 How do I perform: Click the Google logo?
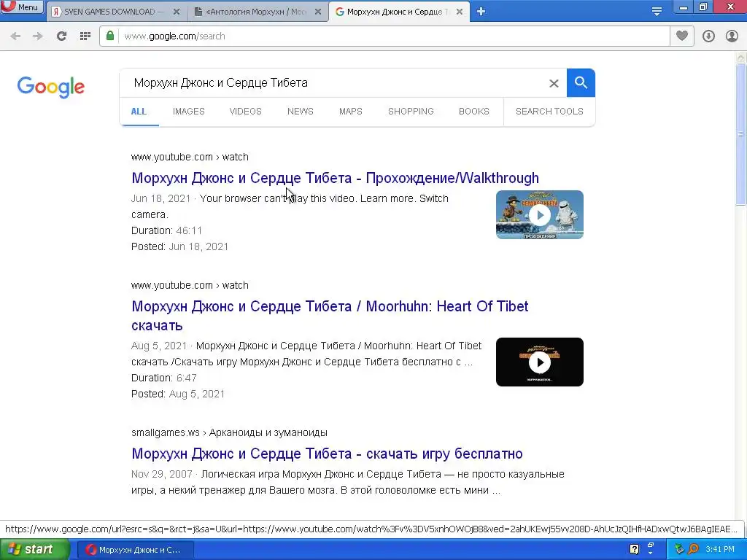pyautogui.click(x=51, y=87)
